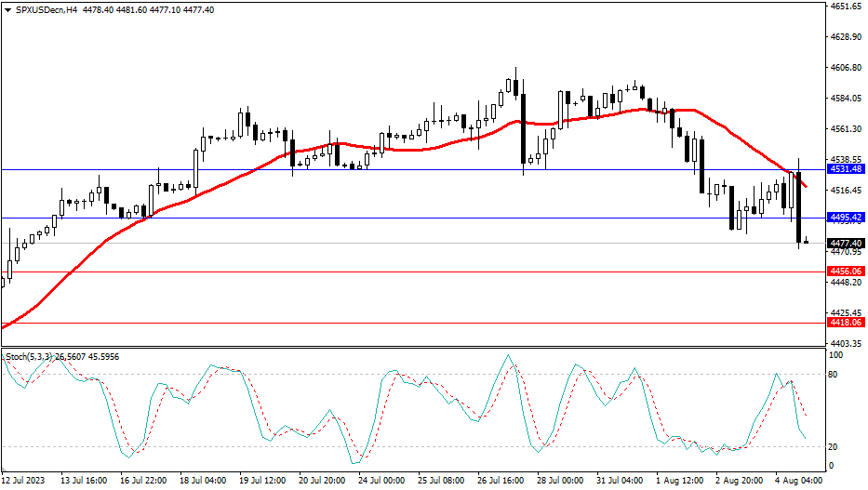Viewport: 868px width, 490px height.
Task: Click the black 4477.40 current price tag
Action: click(x=847, y=243)
